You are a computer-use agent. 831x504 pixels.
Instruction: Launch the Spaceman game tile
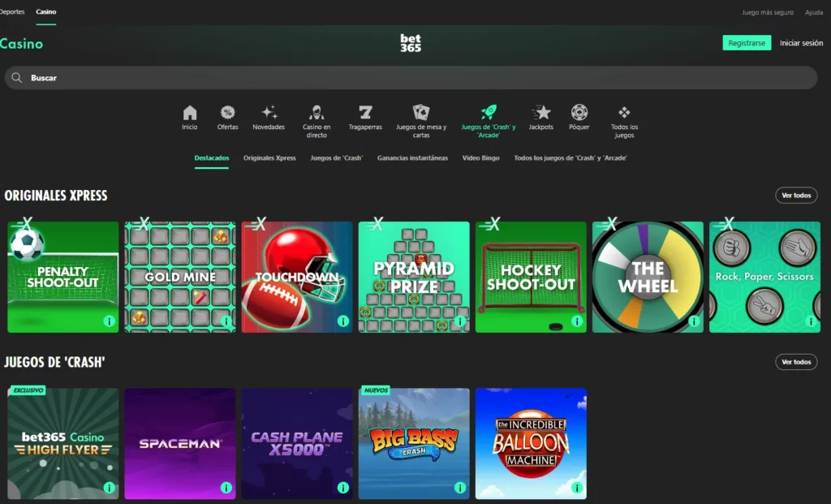pos(180,444)
